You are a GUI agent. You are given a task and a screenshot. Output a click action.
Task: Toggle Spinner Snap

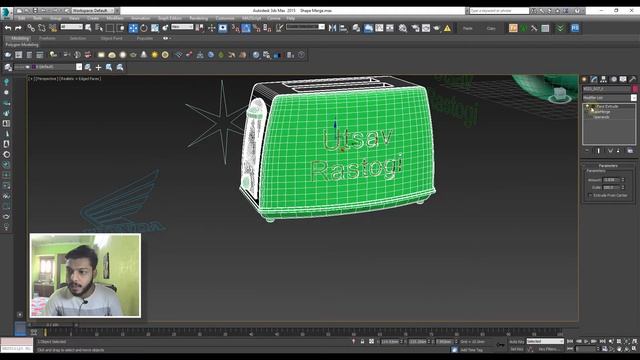267,28
